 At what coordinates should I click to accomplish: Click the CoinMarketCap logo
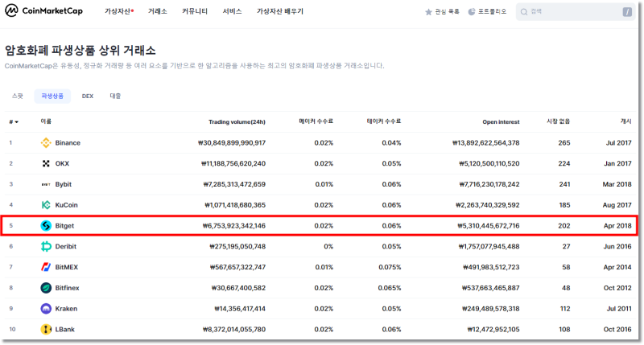(44, 10)
